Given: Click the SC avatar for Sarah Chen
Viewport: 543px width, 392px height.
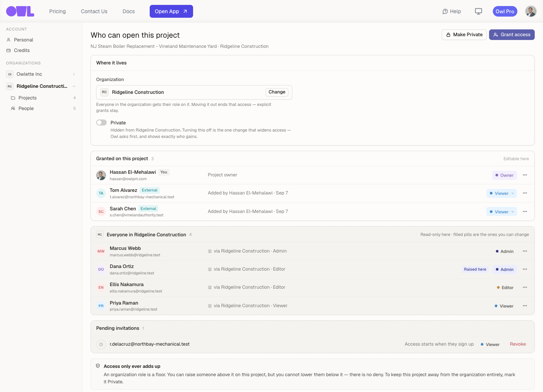Looking at the screenshot, I should [101, 212].
